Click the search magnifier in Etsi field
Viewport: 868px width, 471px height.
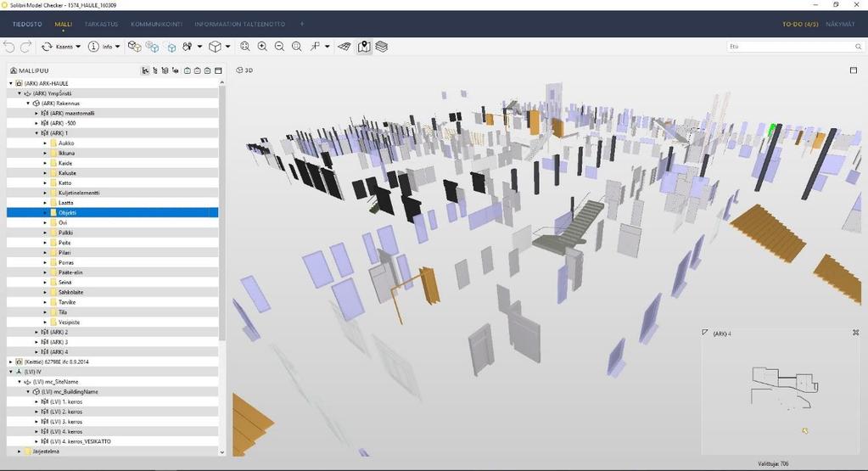858,47
